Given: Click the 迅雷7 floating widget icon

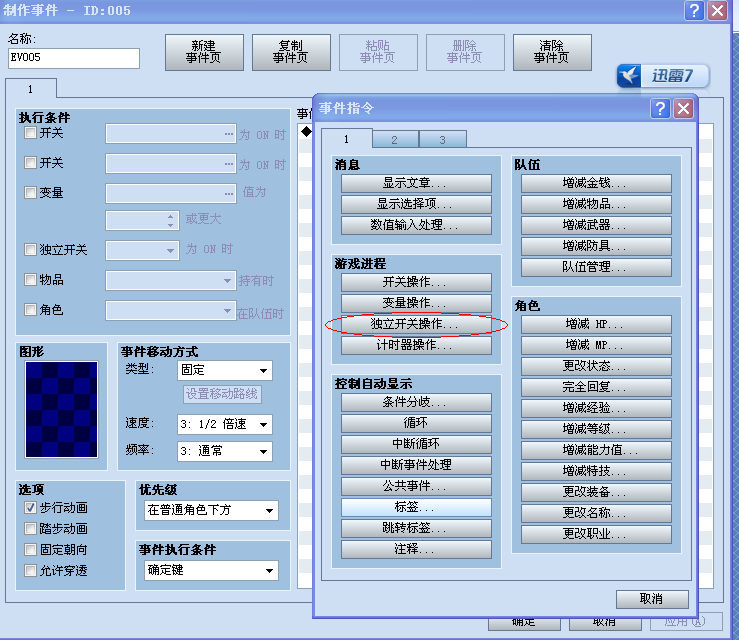Looking at the screenshot, I should pyautogui.click(x=629, y=75).
